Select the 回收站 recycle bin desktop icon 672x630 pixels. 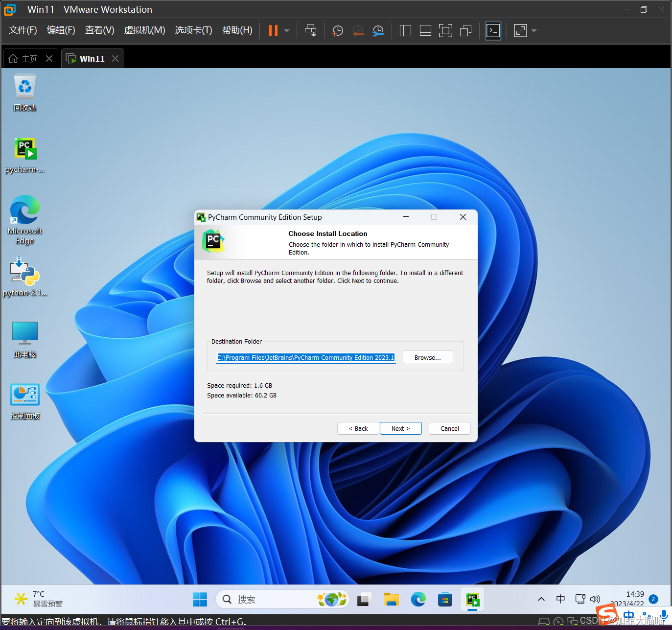pos(24,93)
